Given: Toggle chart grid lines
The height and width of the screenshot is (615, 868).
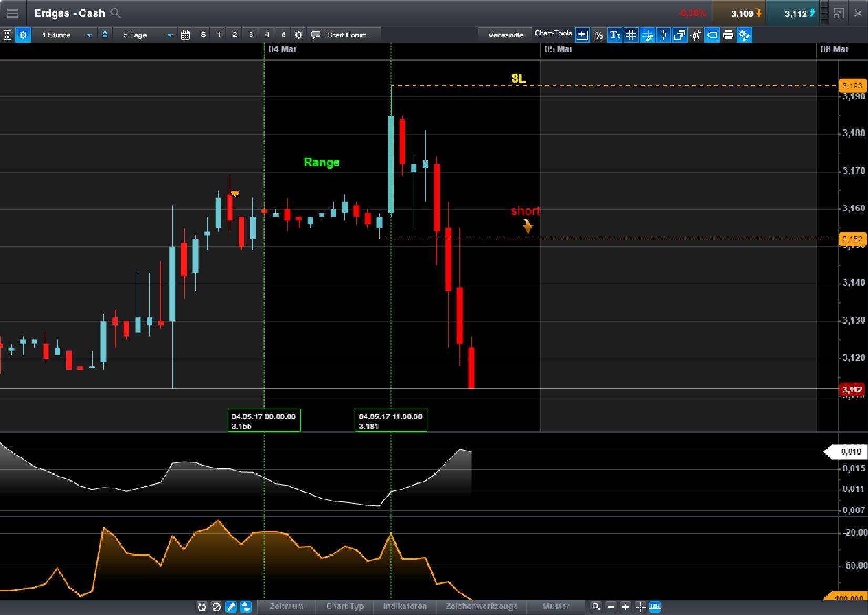Looking at the screenshot, I should point(631,35).
